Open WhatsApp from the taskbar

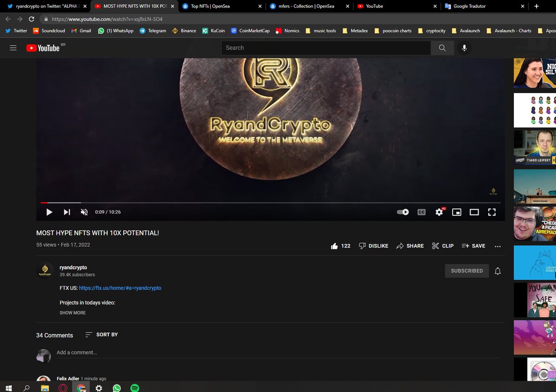coord(117,388)
